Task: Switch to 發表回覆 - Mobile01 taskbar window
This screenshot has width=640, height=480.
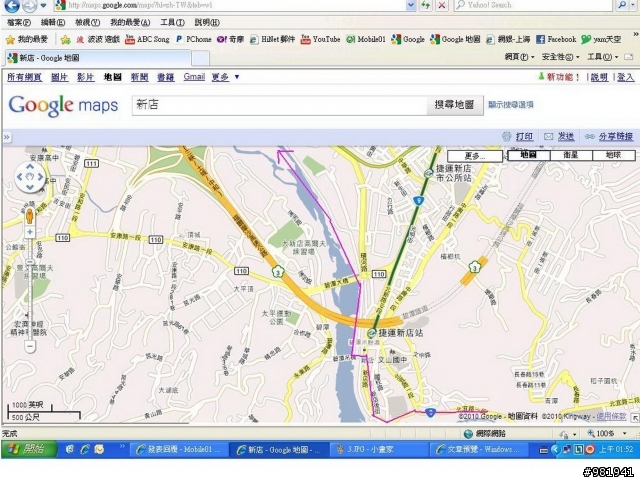Action: coord(178,449)
